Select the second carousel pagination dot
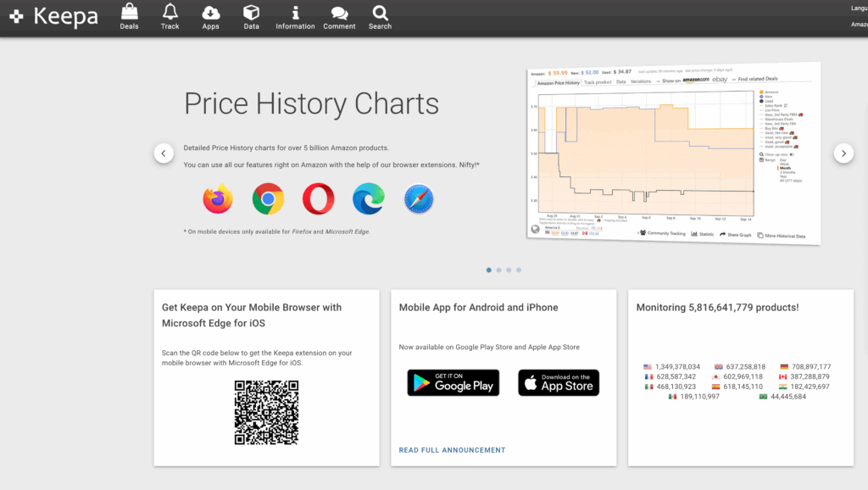Screen dimensions: 868x490 (x=498, y=270)
